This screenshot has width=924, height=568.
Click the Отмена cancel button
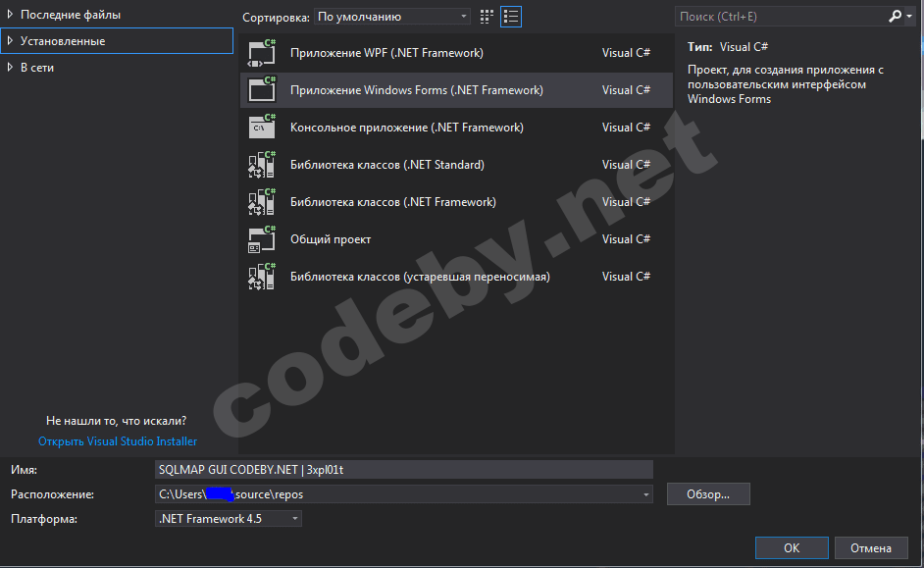[x=871, y=548]
